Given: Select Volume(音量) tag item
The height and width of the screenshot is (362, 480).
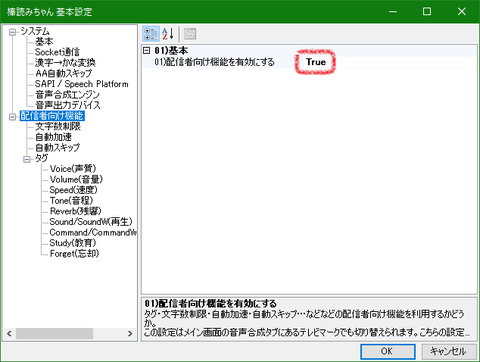Looking at the screenshot, I should coord(76,180).
